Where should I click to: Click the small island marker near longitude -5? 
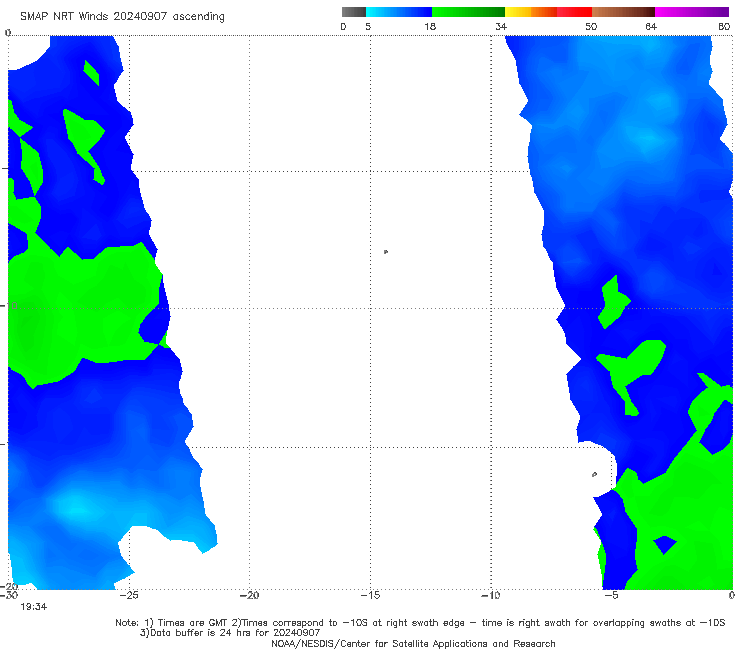click(594, 474)
